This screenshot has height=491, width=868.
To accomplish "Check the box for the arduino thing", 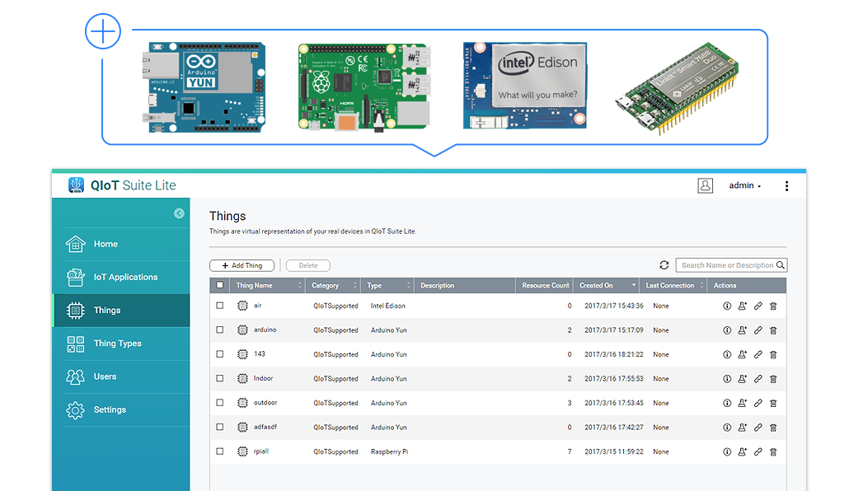I will pyautogui.click(x=220, y=330).
